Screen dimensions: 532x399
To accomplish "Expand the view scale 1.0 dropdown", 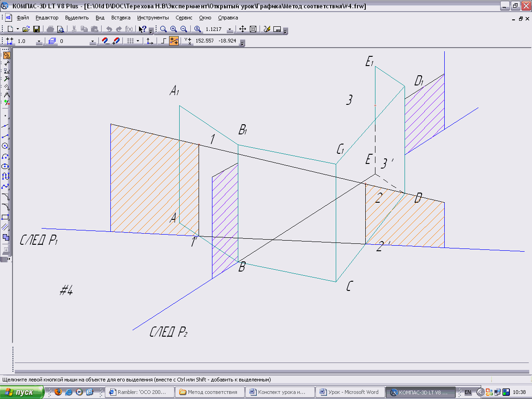I will [x=39, y=42].
